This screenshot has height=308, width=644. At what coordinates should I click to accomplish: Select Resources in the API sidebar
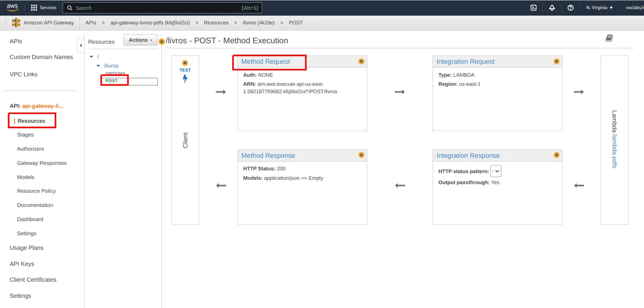pos(31,121)
